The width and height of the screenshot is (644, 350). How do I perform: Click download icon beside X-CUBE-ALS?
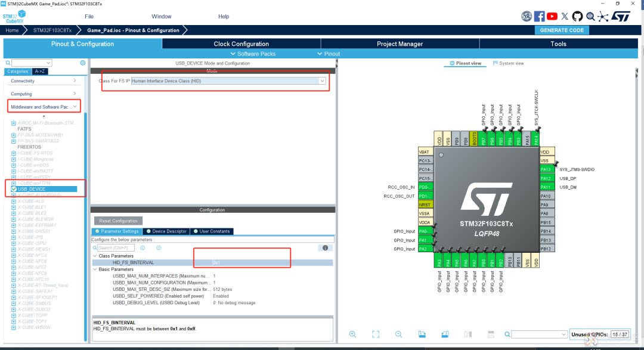[14, 201]
